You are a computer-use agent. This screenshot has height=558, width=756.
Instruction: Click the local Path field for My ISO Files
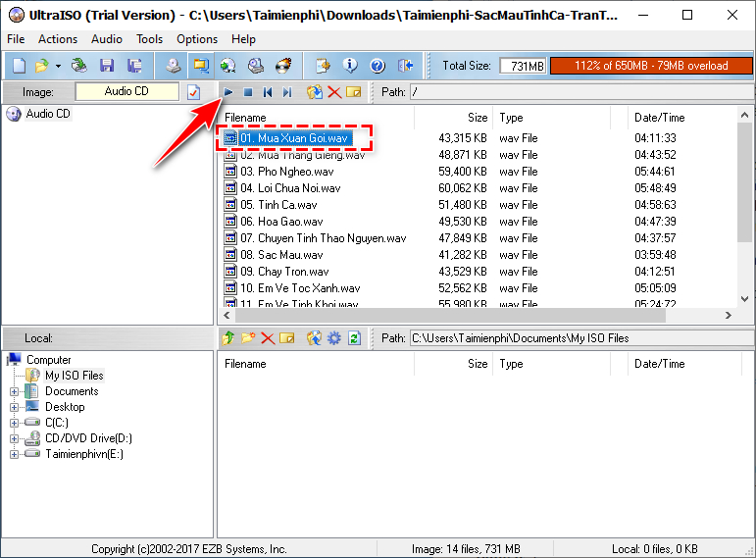pyautogui.click(x=582, y=338)
